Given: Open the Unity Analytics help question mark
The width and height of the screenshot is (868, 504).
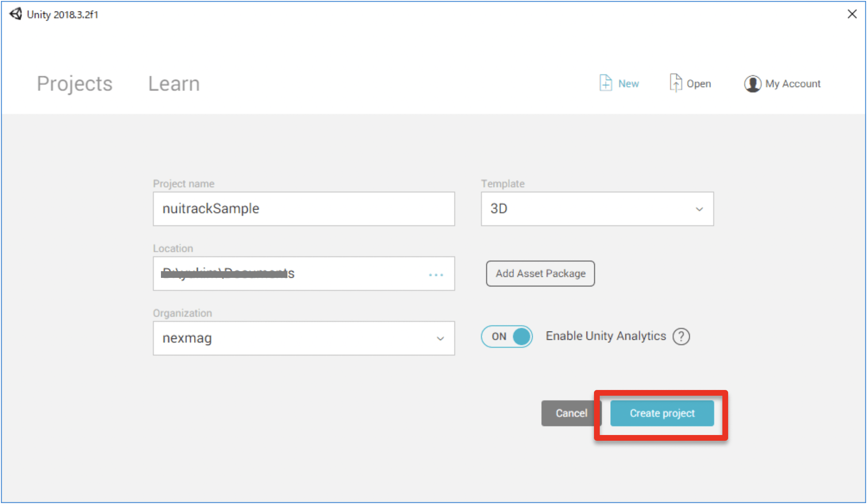Looking at the screenshot, I should click(x=681, y=336).
